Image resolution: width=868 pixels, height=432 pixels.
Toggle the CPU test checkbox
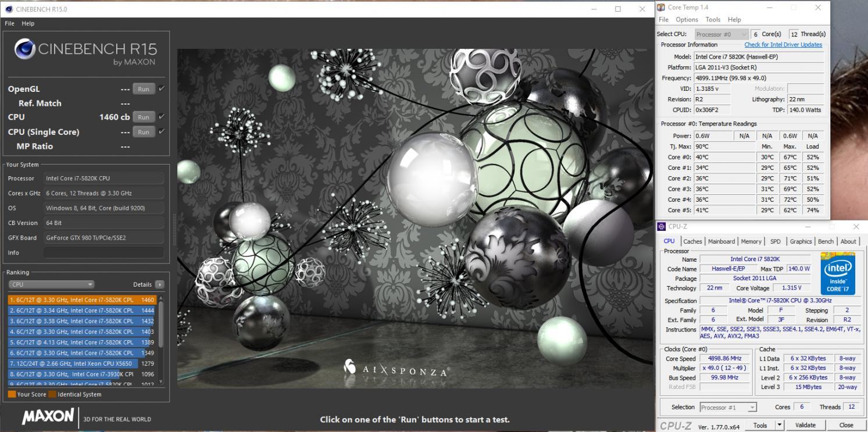[x=161, y=117]
